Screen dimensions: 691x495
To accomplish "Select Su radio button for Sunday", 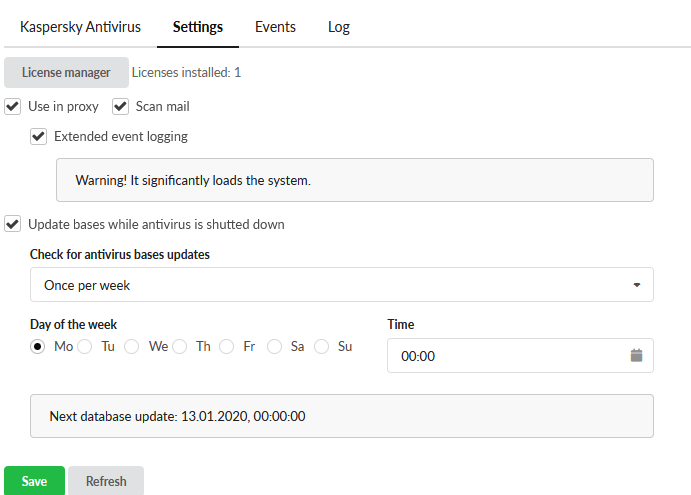I will [322, 346].
